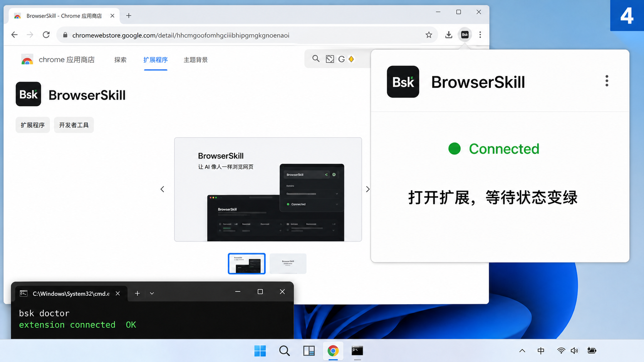Click the 'bsk doctor' command text

click(44, 313)
